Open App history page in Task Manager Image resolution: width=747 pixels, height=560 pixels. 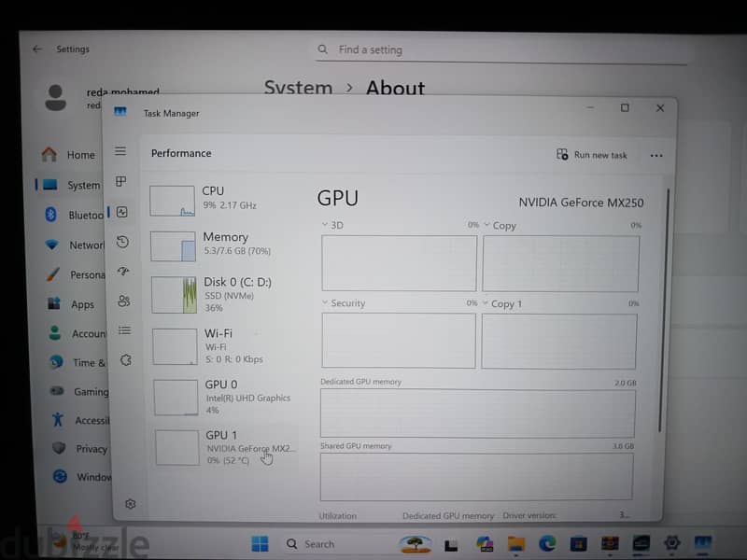(x=122, y=242)
